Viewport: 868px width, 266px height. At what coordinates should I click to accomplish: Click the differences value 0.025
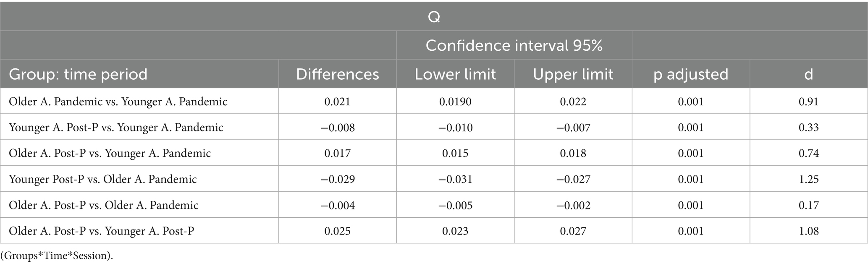coord(337,231)
